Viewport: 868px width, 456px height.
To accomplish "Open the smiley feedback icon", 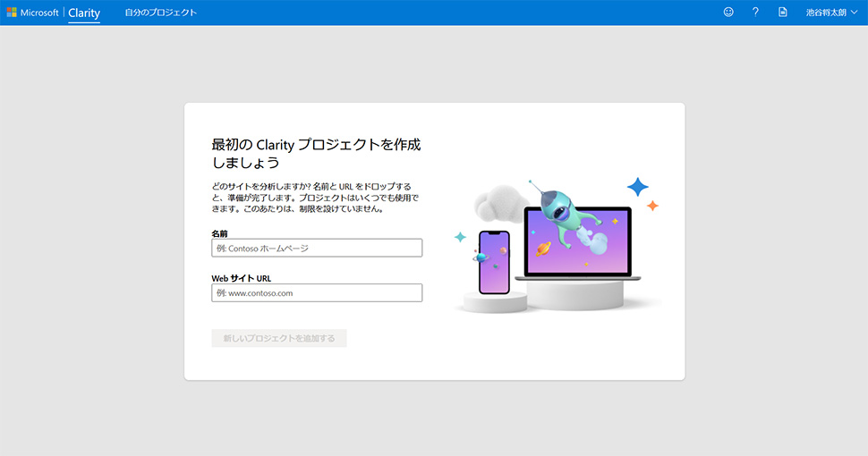I will coord(728,12).
